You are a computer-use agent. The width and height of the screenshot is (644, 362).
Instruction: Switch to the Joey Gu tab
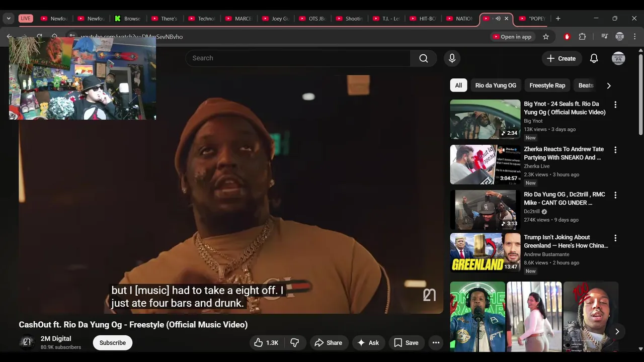[x=275, y=19]
